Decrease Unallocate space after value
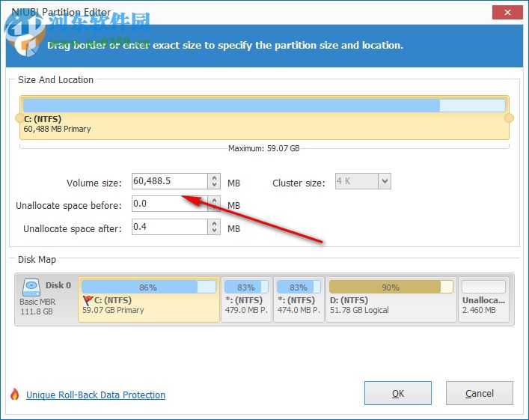This screenshot has height=420, width=529. (x=214, y=231)
